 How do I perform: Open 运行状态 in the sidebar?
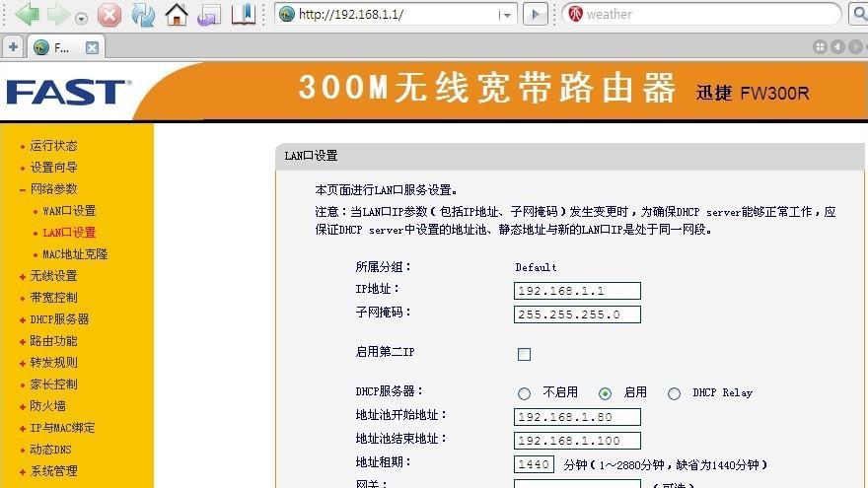(x=53, y=146)
